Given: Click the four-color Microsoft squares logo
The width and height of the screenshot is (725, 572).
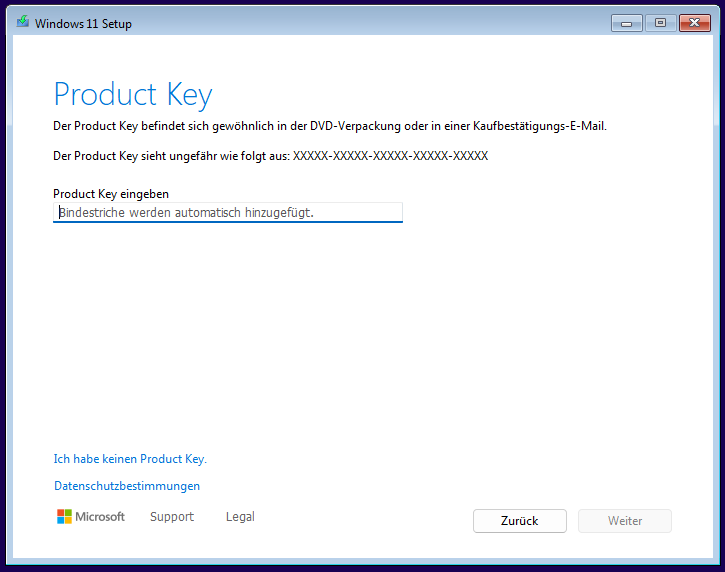Looking at the screenshot, I should [64, 517].
